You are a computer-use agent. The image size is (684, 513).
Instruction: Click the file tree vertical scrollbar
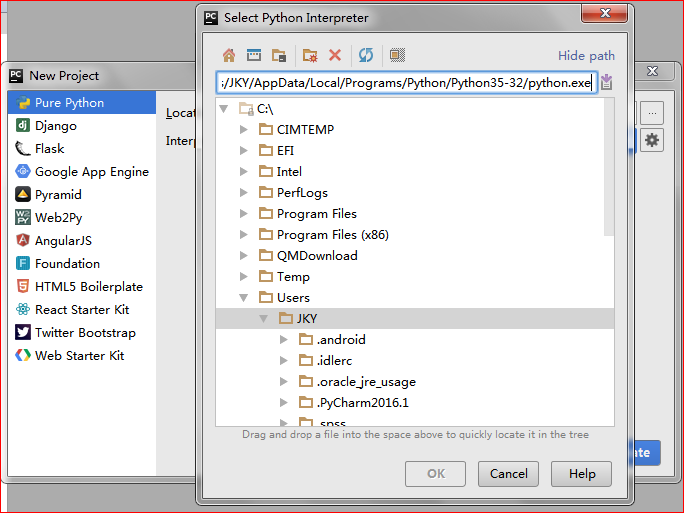coord(610,170)
